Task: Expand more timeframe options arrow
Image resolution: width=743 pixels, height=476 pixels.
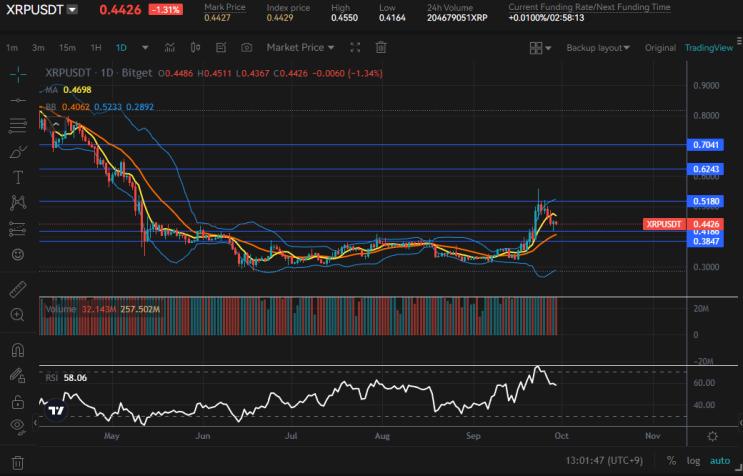Action: [x=145, y=47]
